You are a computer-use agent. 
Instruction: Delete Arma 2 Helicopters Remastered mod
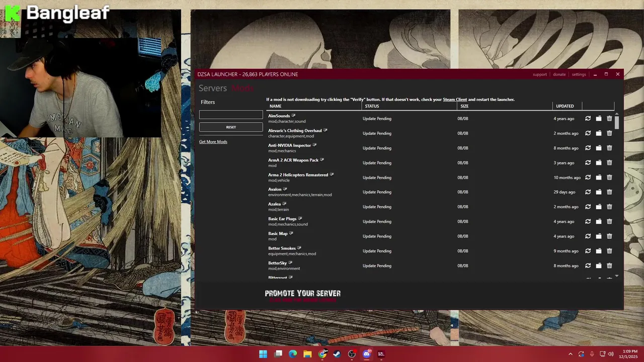pos(609,177)
